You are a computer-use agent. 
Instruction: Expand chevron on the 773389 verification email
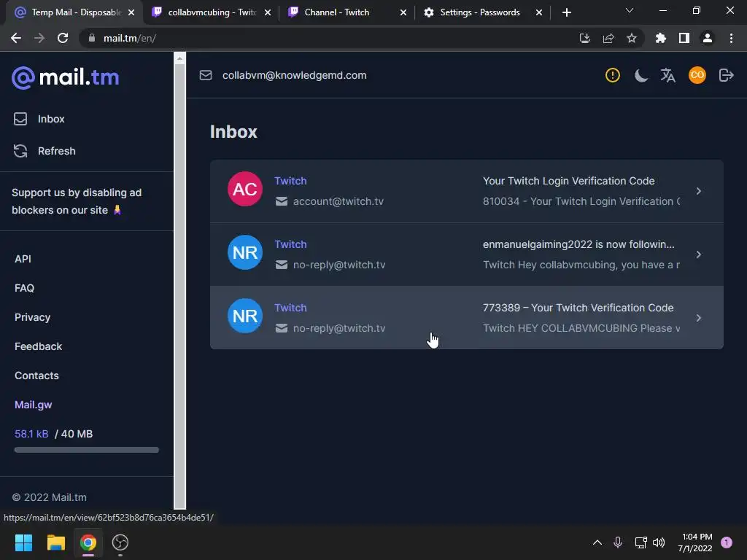698,318
